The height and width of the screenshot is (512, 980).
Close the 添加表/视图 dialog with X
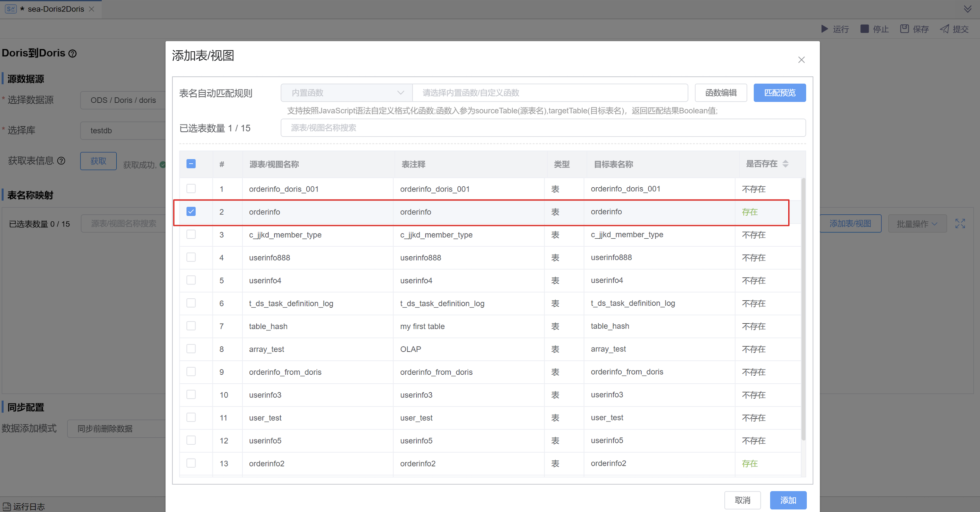[801, 60]
